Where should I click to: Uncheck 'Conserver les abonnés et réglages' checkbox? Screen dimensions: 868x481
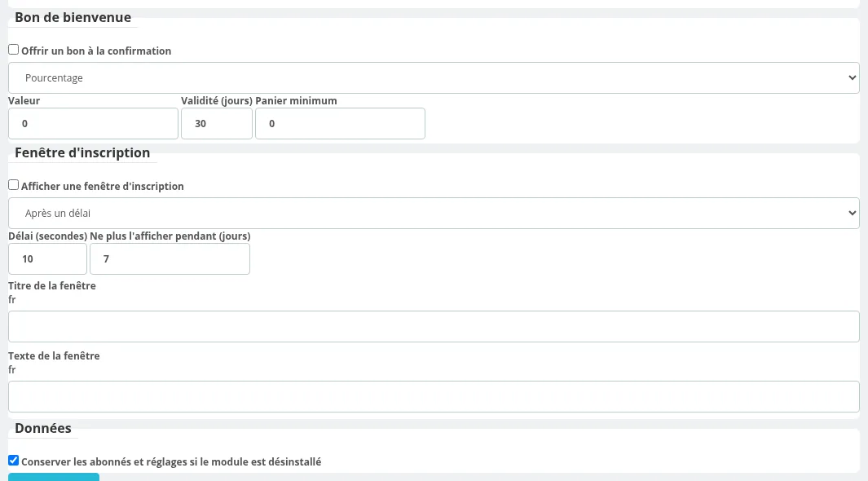pos(13,461)
